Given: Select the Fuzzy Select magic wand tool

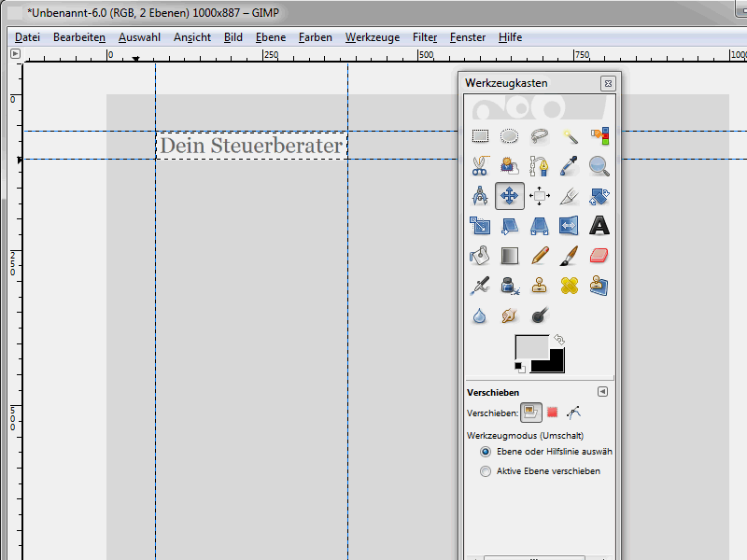Looking at the screenshot, I should click(x=570, y=136).
